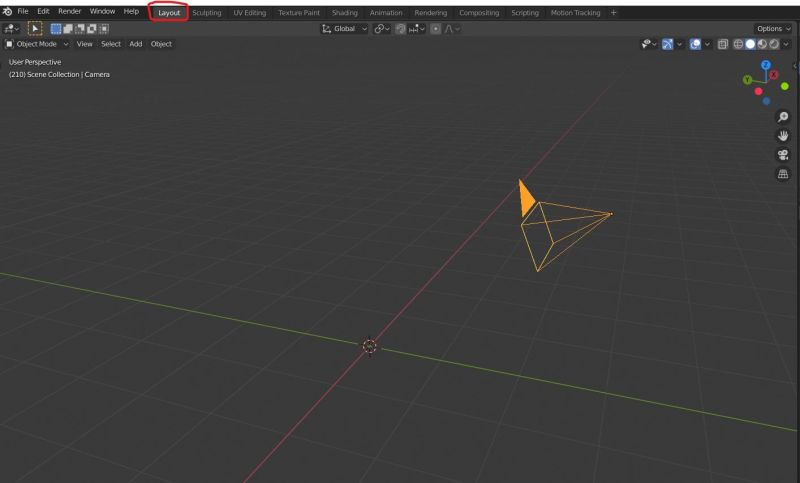Open the Window menu

point(102,11)
